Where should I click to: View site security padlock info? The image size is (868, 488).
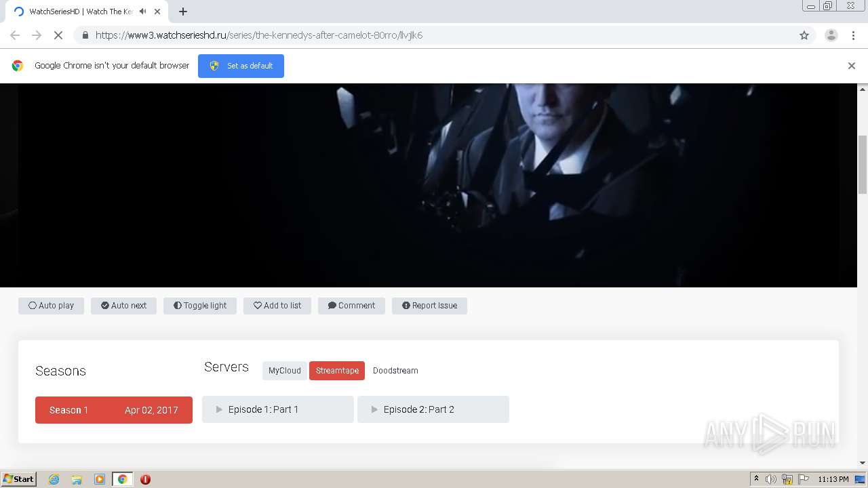click(x=85, y=35)
